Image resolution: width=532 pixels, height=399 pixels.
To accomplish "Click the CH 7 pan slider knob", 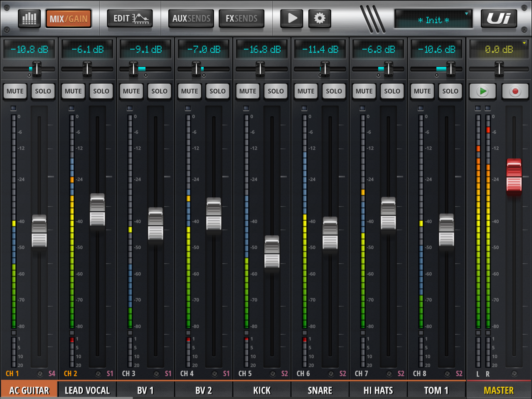I will coord(388,69).
